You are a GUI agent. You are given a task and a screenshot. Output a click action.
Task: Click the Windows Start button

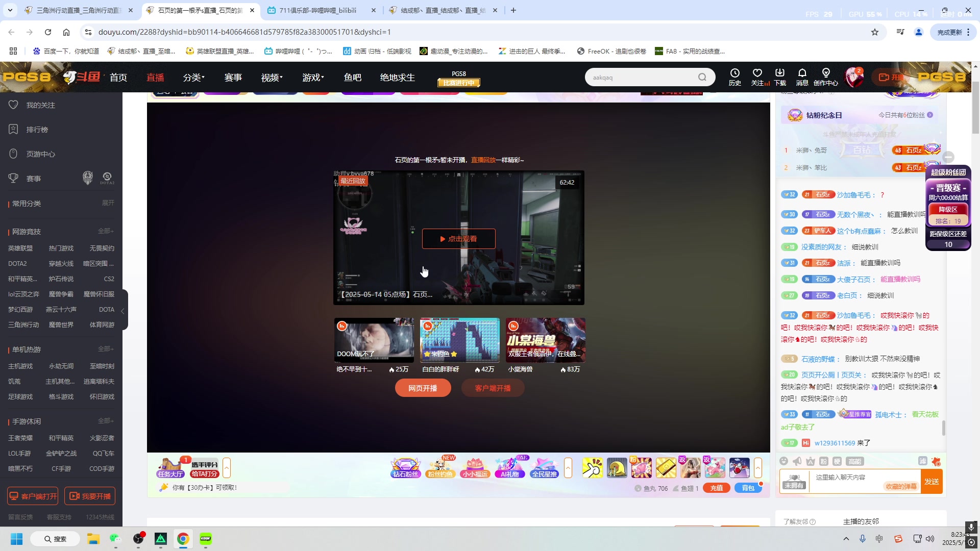16,539
